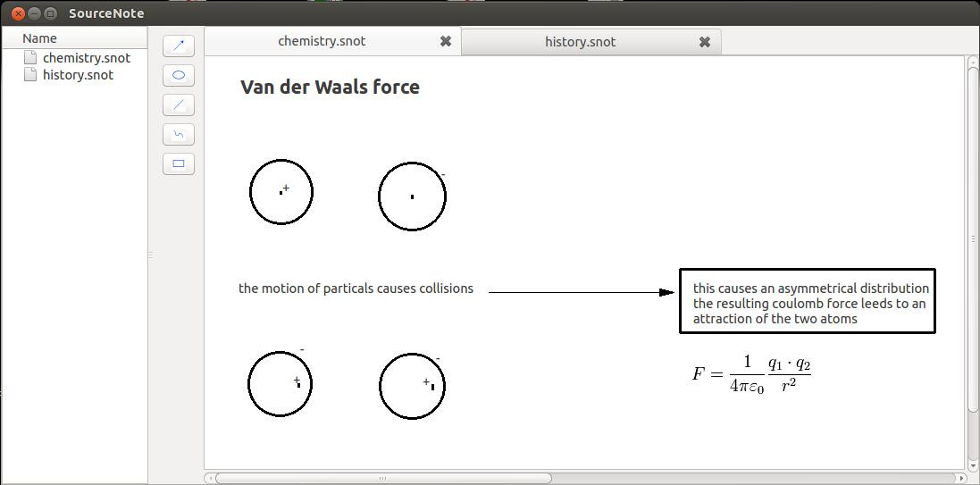Screen dimensions: 980x485
Task: Minimize the SourceNote window
Action: pos(34,13)
